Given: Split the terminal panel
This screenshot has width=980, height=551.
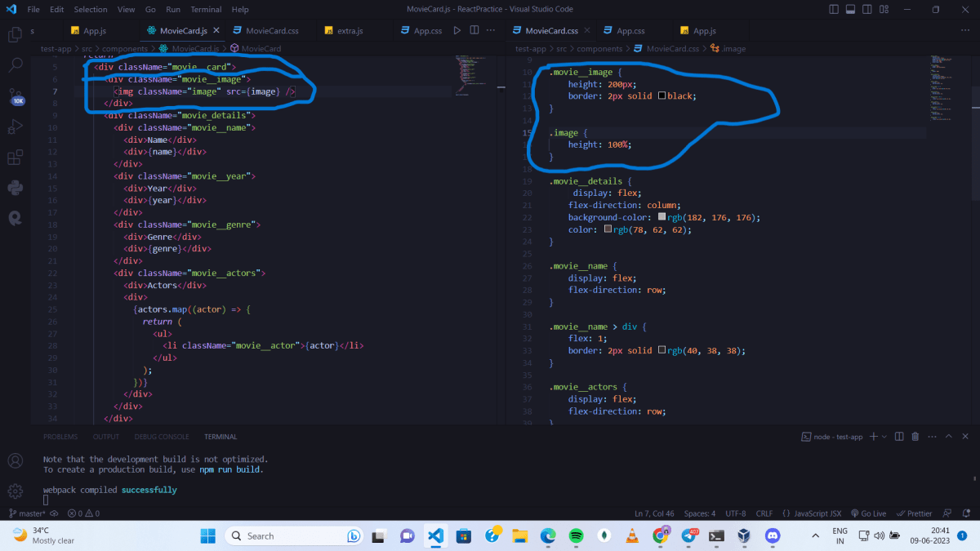Looking at the screenshot, I should coord(898,437).
